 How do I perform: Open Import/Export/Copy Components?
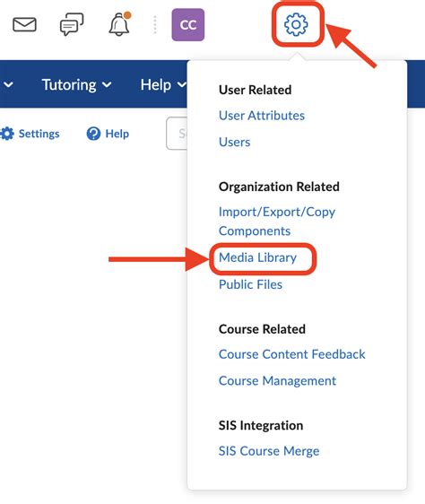click(x=277, y=222)
